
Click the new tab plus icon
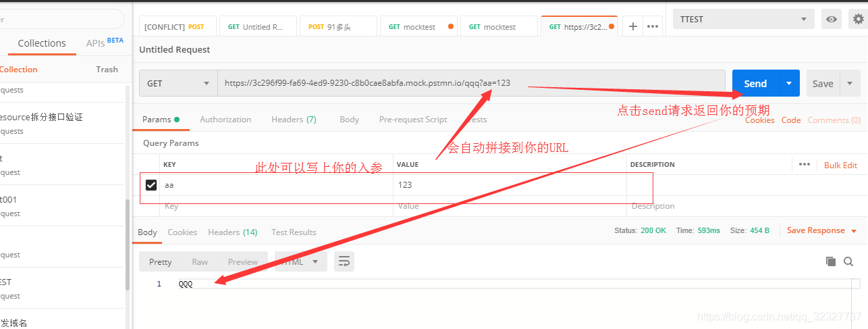click(632, 26)
